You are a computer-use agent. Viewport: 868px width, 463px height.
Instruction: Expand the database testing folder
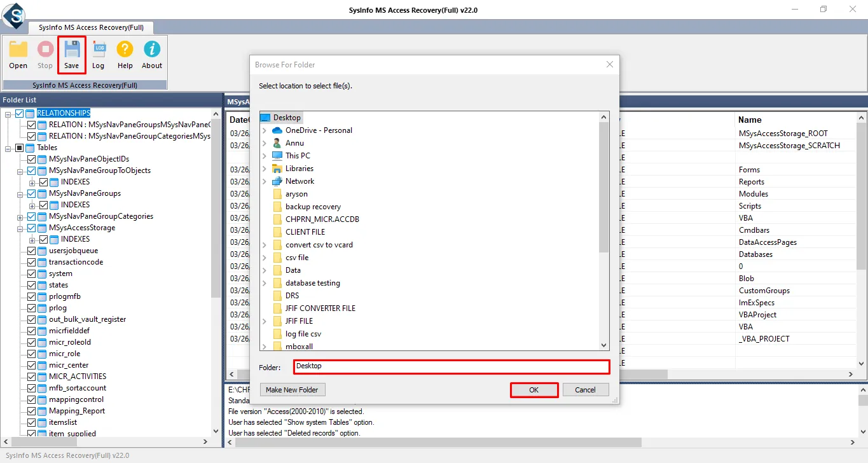[x=265, y=283]
